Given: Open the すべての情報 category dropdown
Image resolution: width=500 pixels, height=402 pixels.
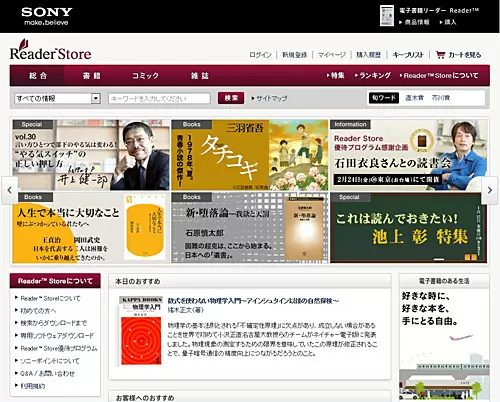Looking at the screenshot, I should click(57, 98).
